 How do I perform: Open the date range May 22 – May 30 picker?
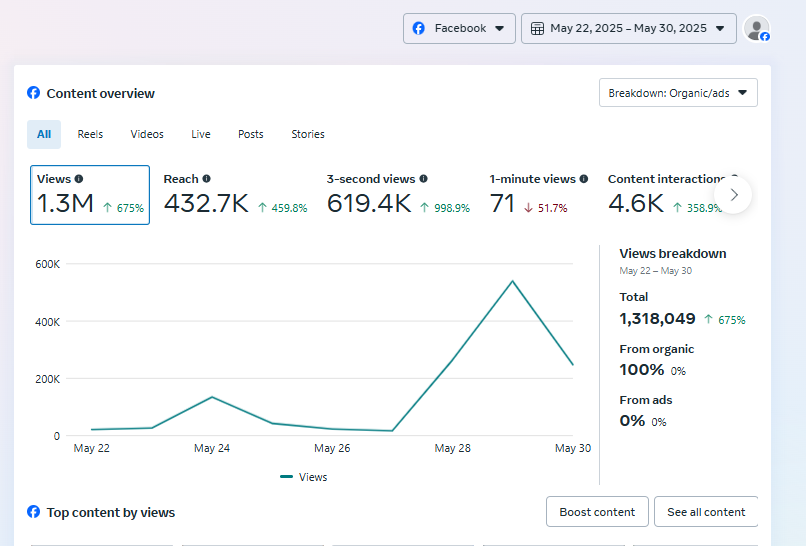pyautogui.click(x=628, y=29)
